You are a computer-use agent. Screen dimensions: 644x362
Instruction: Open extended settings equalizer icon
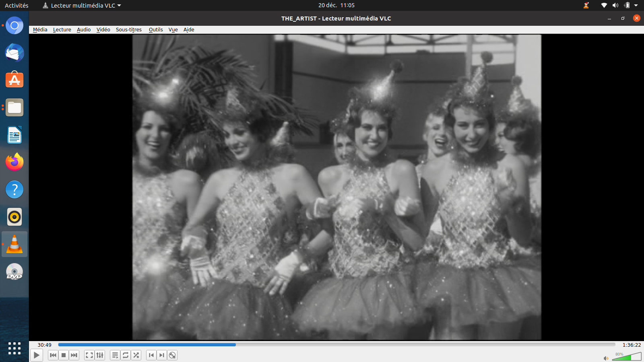[x=100, y=355]
